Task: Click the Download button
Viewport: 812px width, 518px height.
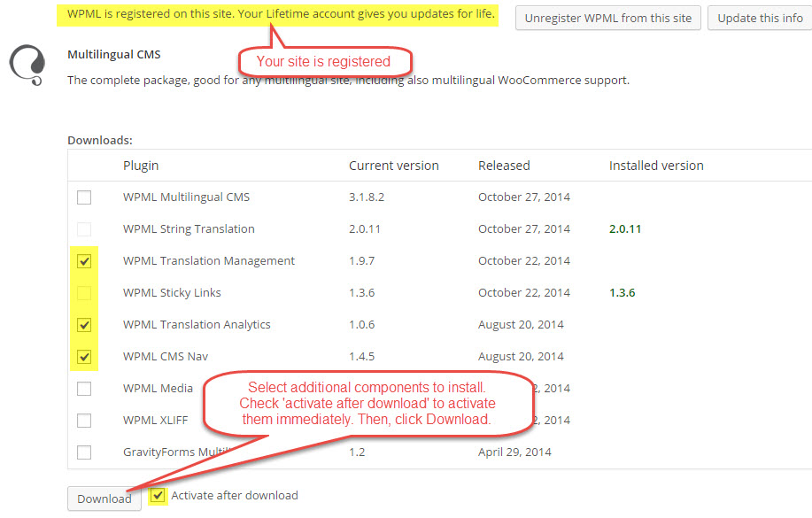Action: coord(104,499)
